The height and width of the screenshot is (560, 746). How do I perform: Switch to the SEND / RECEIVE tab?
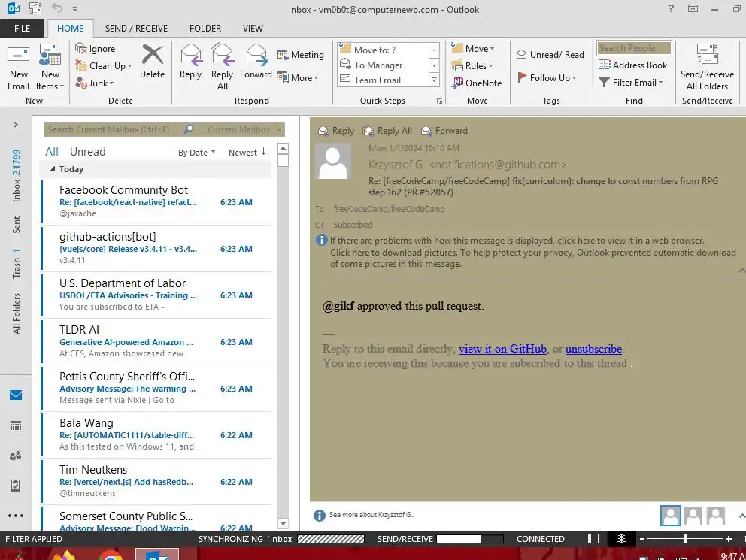[137, 29]
